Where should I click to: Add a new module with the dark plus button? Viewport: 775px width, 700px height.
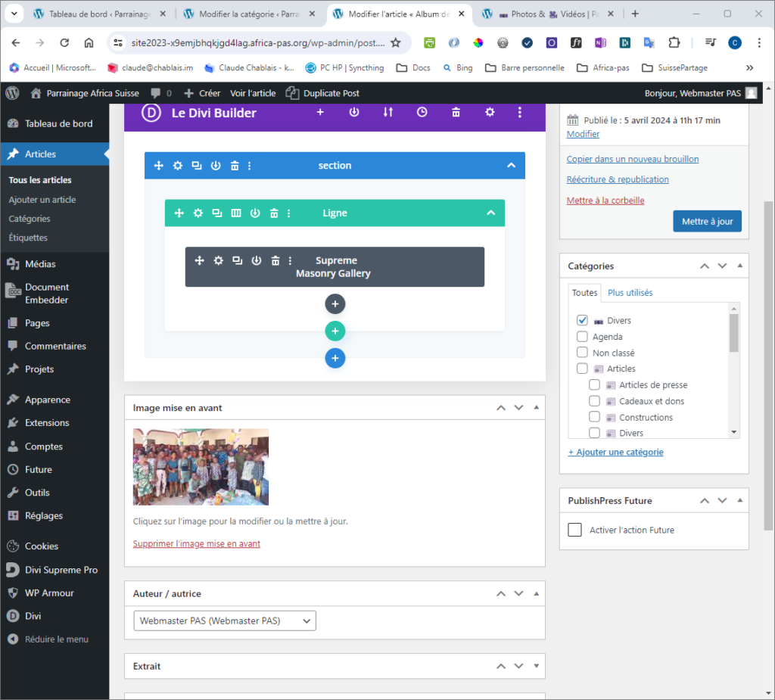click(335, 304)
